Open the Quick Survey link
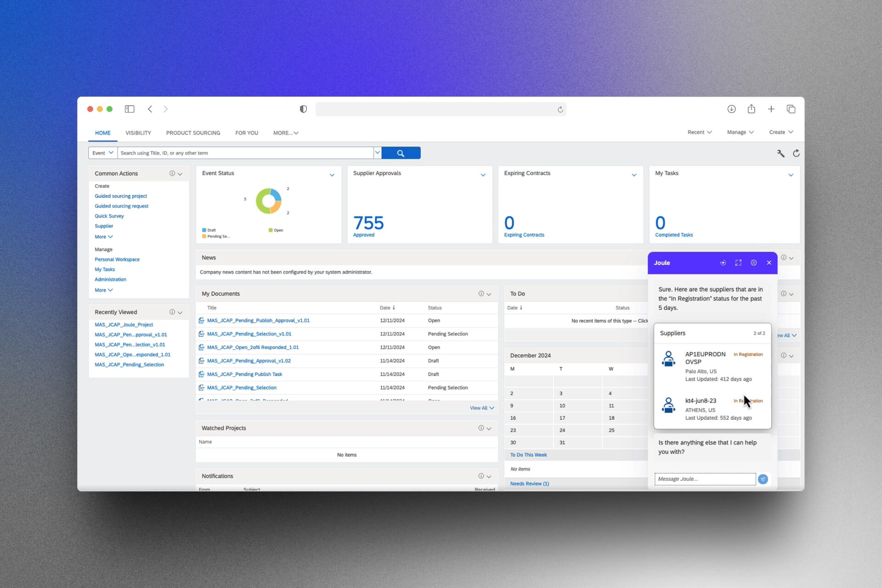This screenshot has width=882, height=588. click(x=109, y=216)
